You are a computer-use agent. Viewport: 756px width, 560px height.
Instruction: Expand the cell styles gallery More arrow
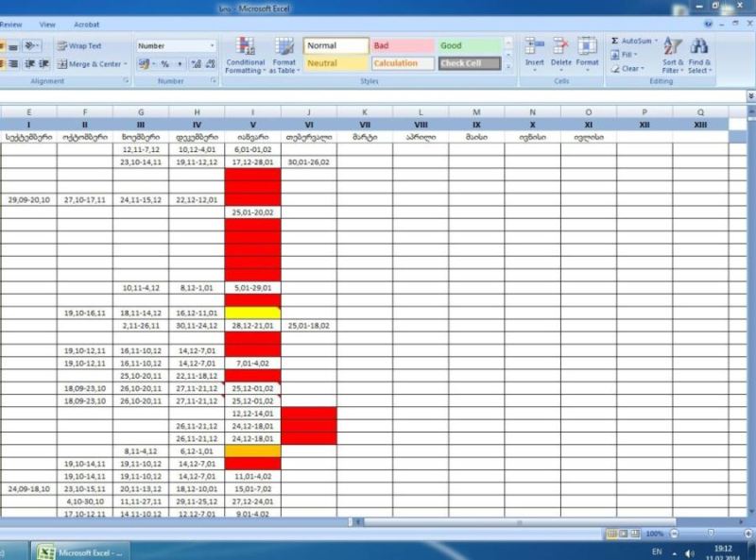pyautogui.click(x=508, y=67)
